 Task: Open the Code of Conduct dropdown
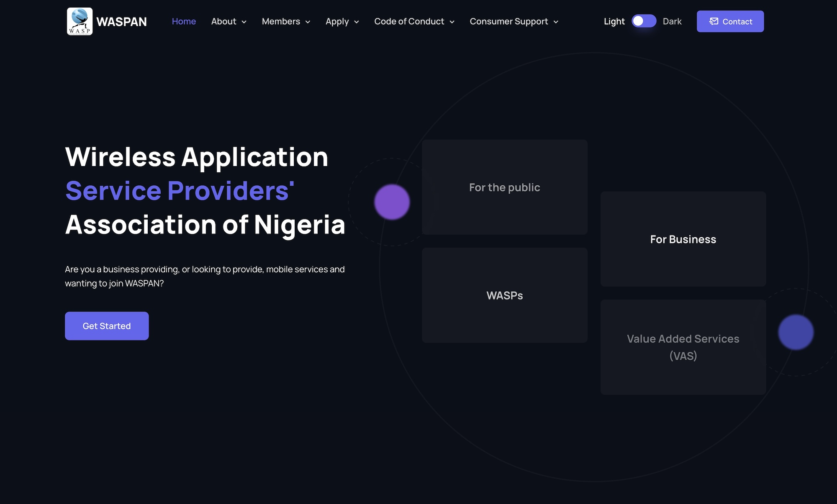click(x=414, y=21)
